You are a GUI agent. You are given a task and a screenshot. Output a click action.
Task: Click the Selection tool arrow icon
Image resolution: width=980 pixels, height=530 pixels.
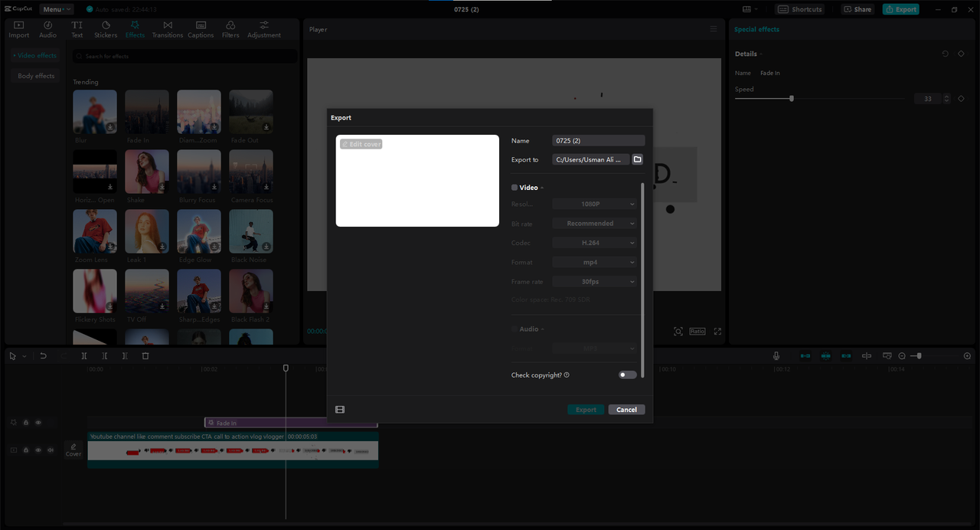(x=12, y=356)
